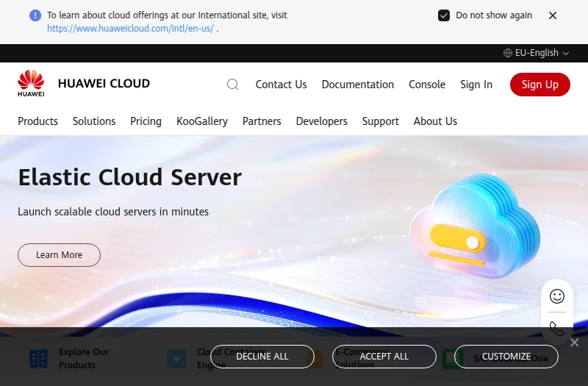Open the Documentation link

(358, 85)
